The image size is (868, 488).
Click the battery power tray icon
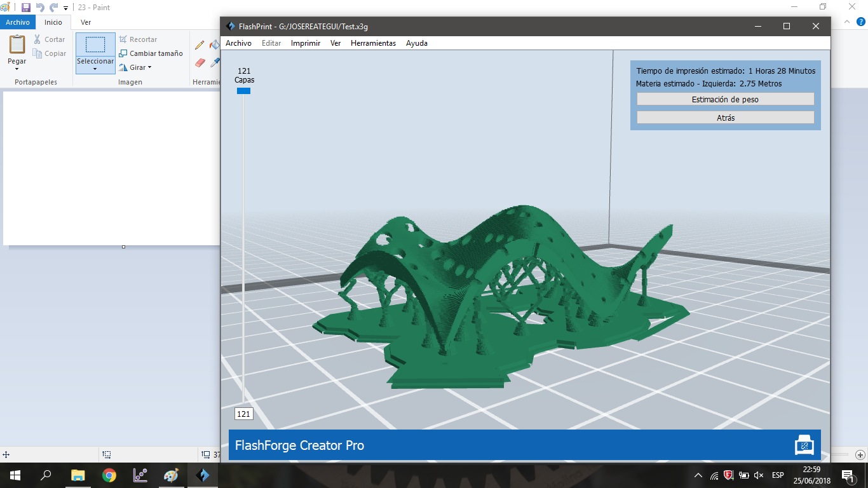click(x=743, y=475)
